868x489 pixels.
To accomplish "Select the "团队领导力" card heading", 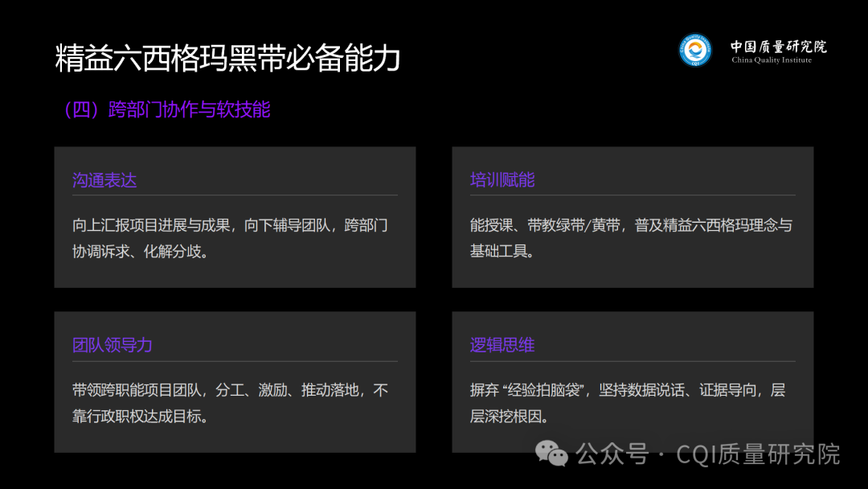I will [113, 345].
